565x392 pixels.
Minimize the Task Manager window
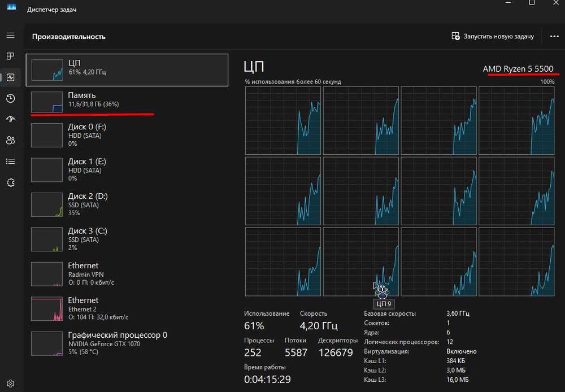508,3
